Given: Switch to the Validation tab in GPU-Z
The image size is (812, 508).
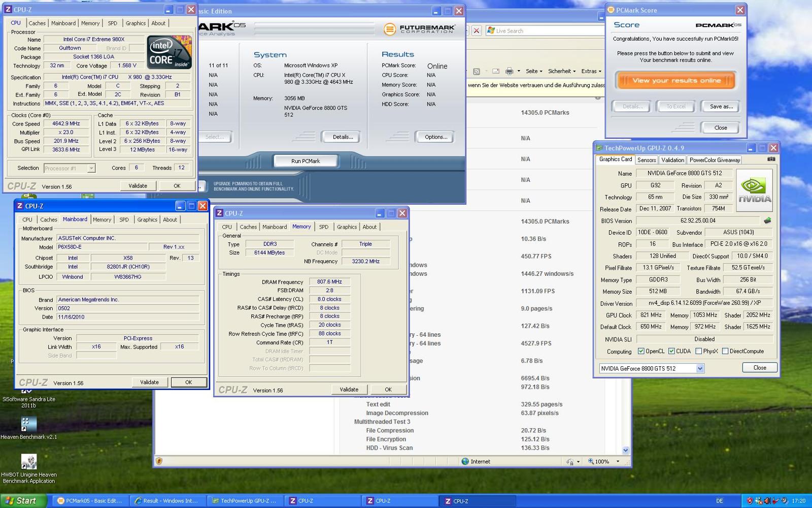Looking at the screenshot, I should point(672,160).
